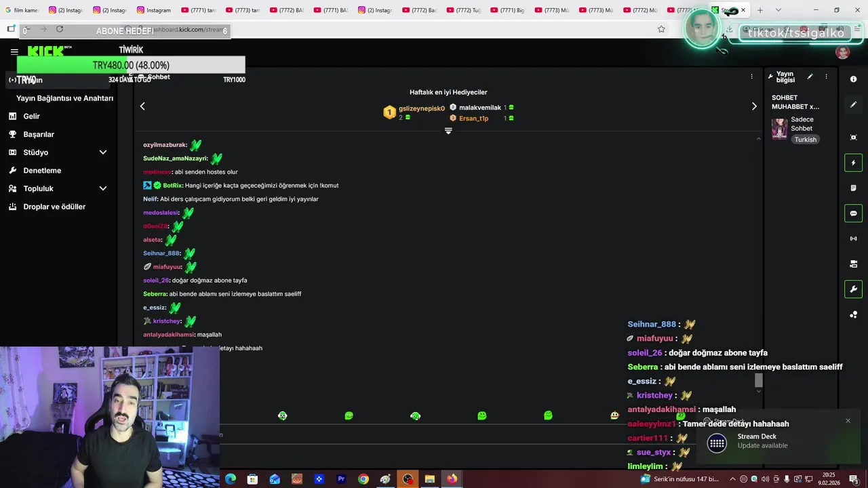Open the Kick hamburger menu
This screenshot has width=868, height=488.
(x=14, y=52)
